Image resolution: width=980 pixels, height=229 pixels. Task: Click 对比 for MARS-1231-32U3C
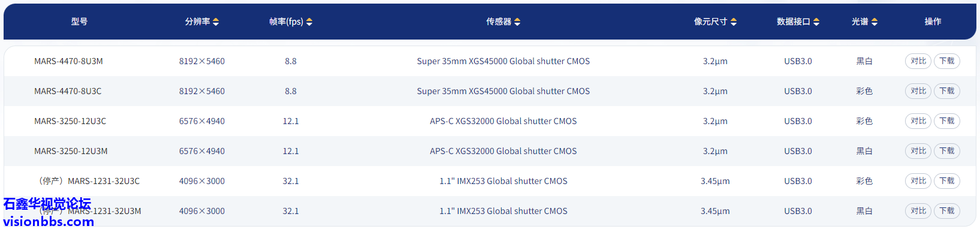918,181
